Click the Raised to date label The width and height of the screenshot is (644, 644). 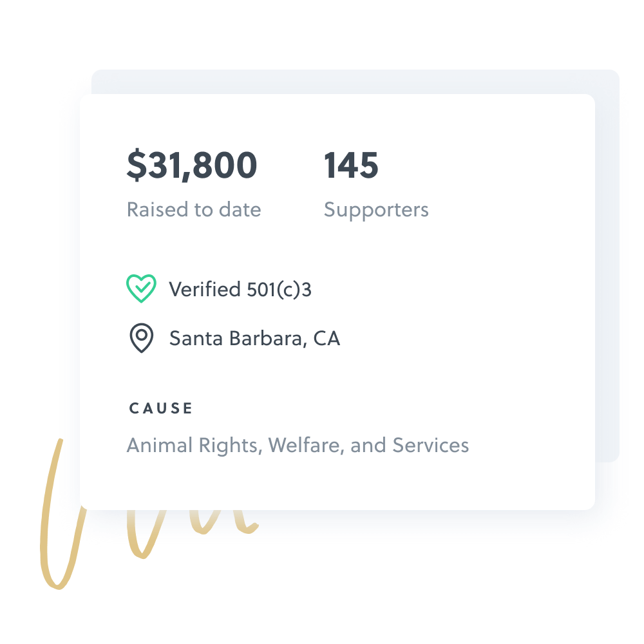(x=194, y=209)
